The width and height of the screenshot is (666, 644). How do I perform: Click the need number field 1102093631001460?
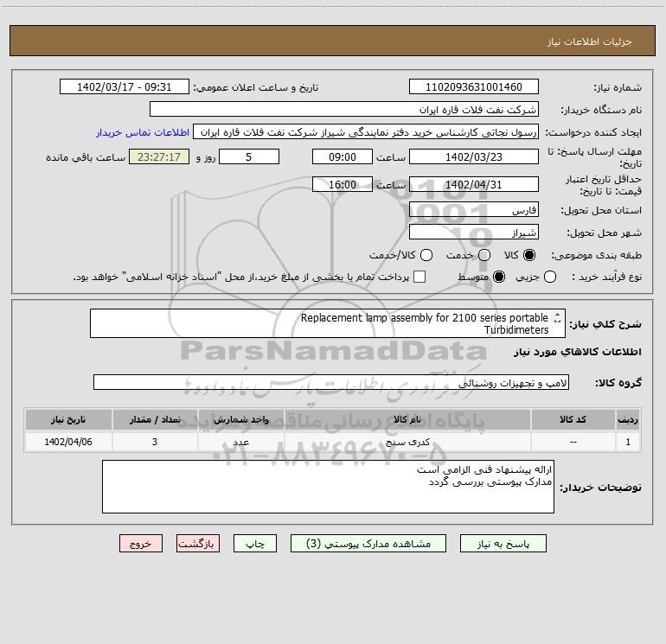click(x=474, y=87)
